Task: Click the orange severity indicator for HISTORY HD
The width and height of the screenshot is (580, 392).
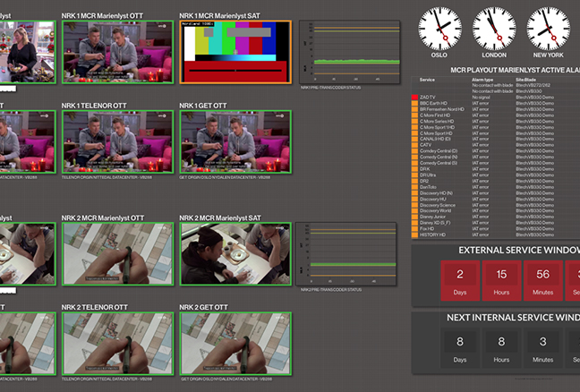Action: pos(414,234)
